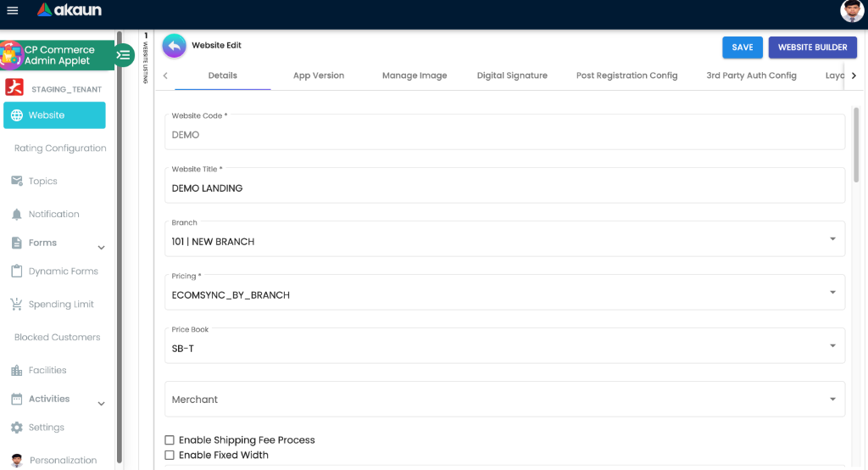Click the STAGING_TENANT logo icon

pyautogui.click(x=14, y=87)
